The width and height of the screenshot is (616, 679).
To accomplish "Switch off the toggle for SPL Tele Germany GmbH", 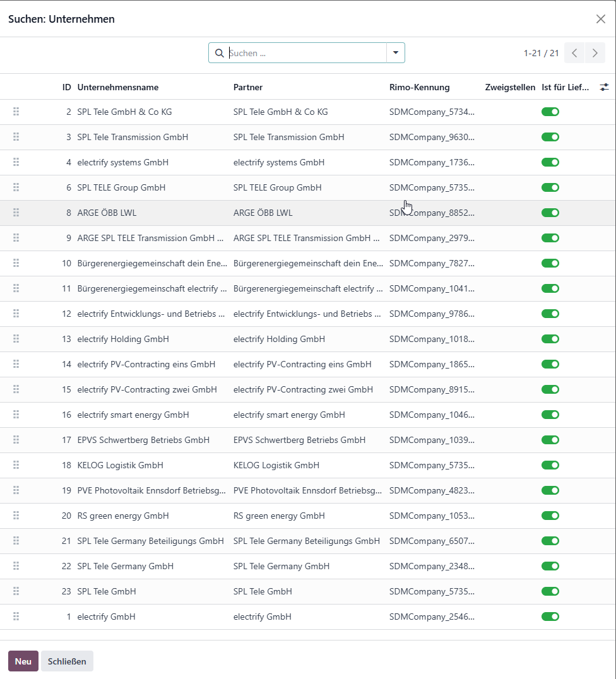I will click(550, 566).
